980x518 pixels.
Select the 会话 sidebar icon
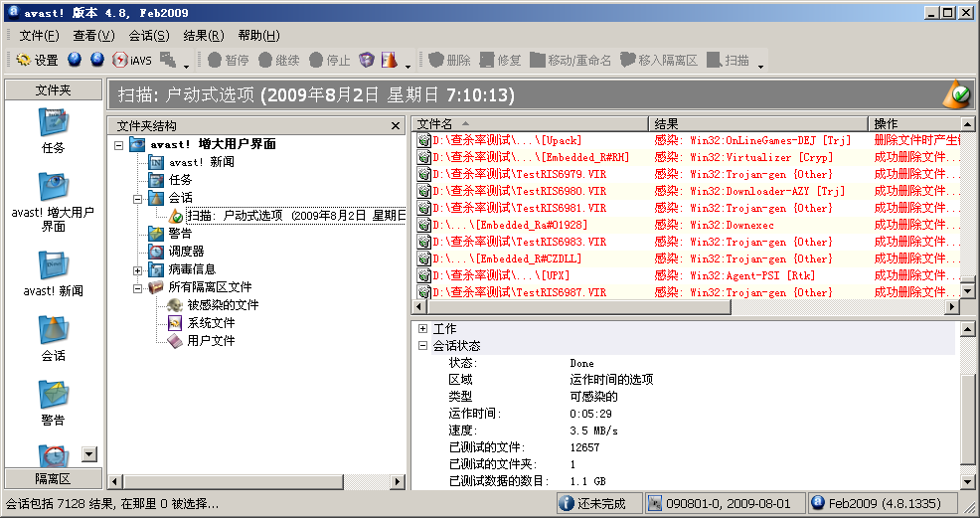(53, 338)
